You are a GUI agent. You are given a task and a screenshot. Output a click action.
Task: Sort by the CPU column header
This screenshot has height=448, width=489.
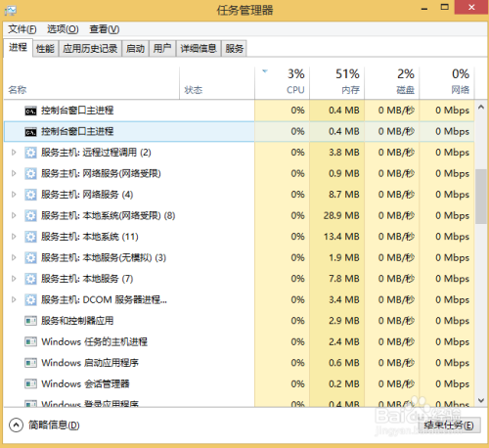click(x=282, y=83)
